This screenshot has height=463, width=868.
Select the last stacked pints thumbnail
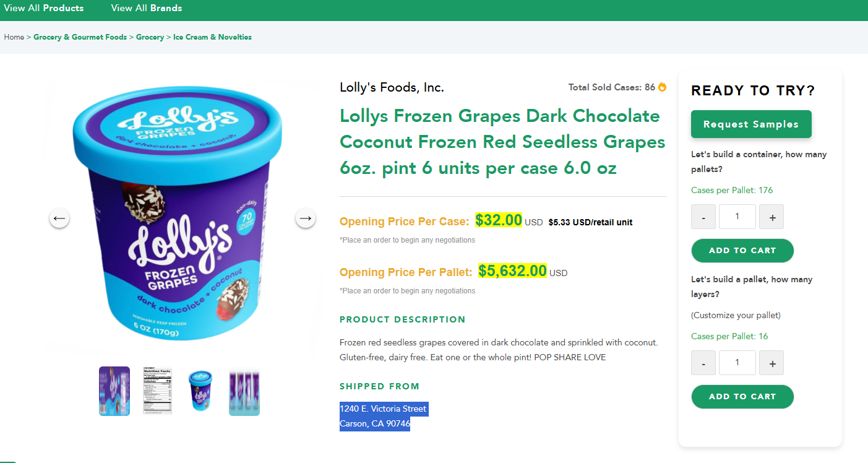(244, 391)
